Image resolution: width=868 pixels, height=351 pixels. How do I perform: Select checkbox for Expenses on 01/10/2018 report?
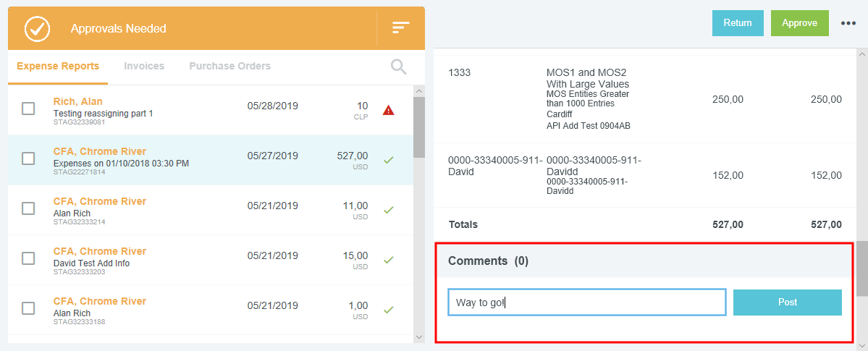[x=28, y=158]
